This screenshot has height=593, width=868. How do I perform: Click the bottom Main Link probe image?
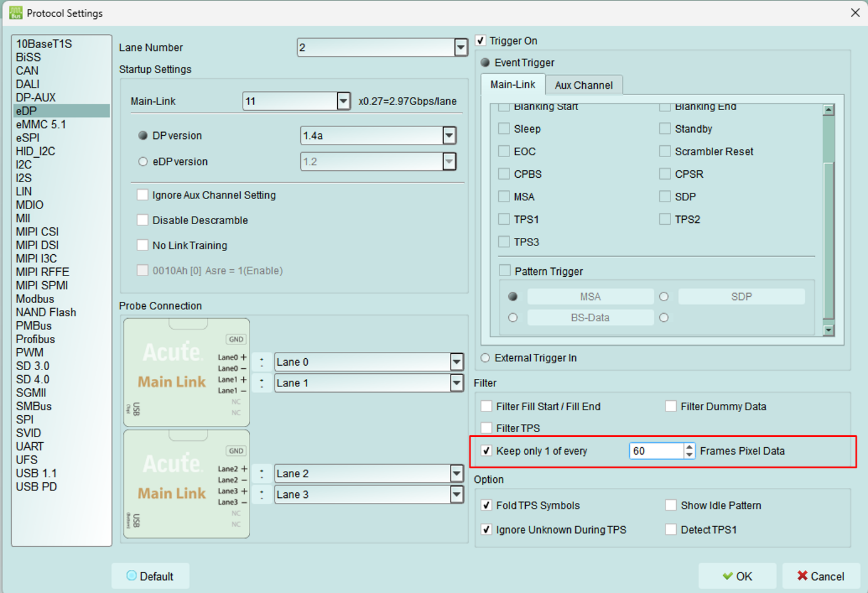(x=187, y=484)
